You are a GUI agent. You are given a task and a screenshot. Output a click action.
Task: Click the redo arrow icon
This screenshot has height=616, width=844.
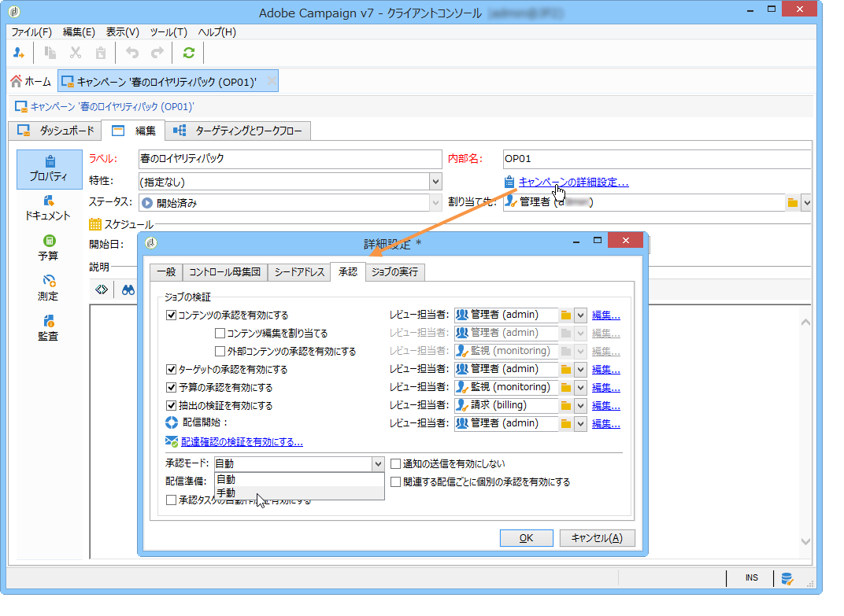click(157, 53)
